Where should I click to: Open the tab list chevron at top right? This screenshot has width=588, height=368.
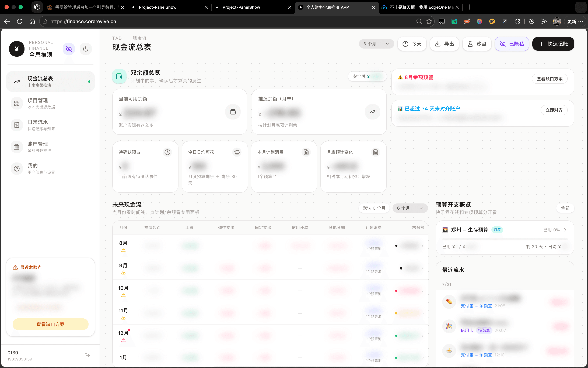pos(581,7)
